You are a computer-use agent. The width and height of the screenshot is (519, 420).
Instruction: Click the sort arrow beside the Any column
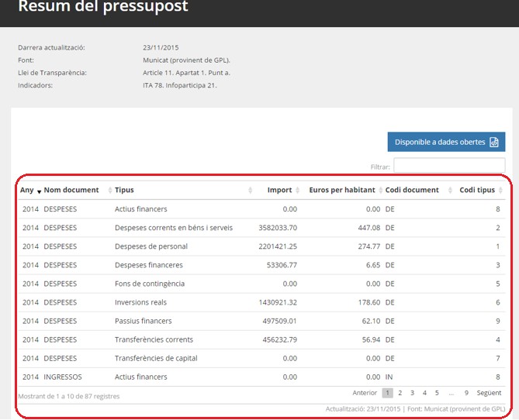coord(39,191)
